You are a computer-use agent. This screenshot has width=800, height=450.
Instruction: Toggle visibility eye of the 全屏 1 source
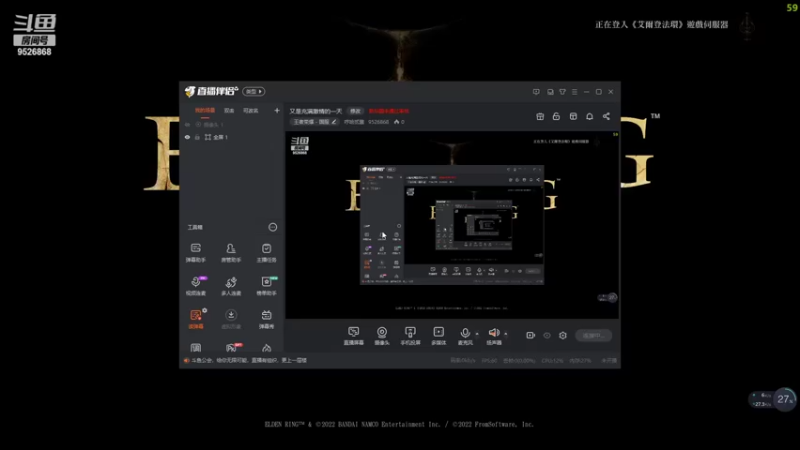click(187, 137)
